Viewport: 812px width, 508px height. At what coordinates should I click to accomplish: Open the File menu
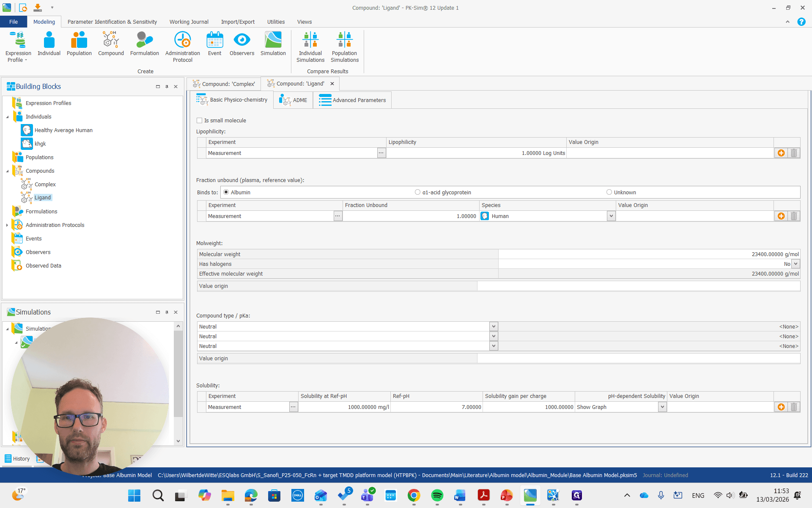(x=14, y=22)
